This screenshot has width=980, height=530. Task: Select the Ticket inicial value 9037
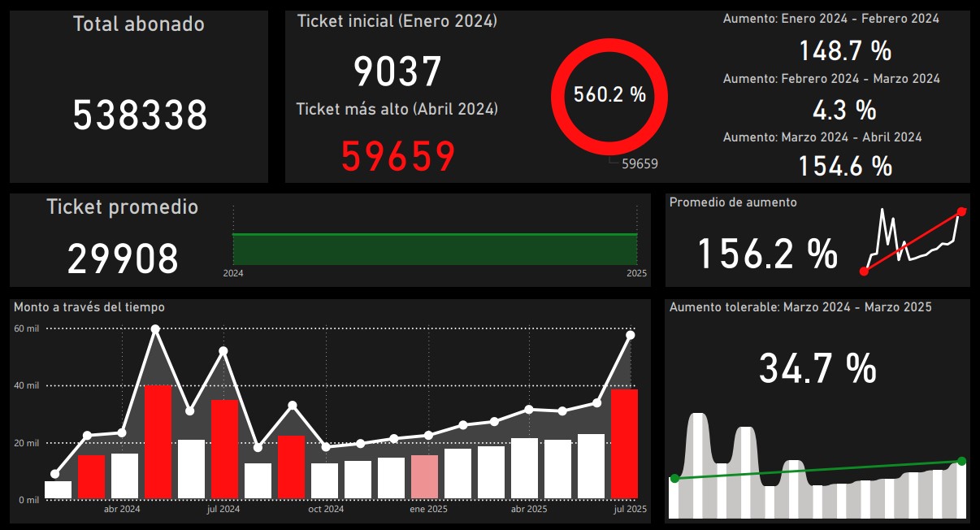coord(397,72)
